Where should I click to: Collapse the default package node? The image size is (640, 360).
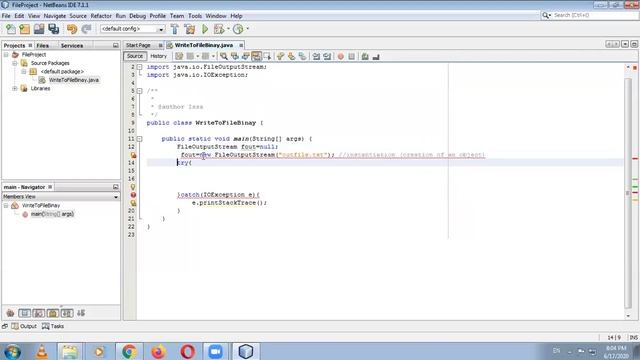pyautogui.click(x=24, y=71)
